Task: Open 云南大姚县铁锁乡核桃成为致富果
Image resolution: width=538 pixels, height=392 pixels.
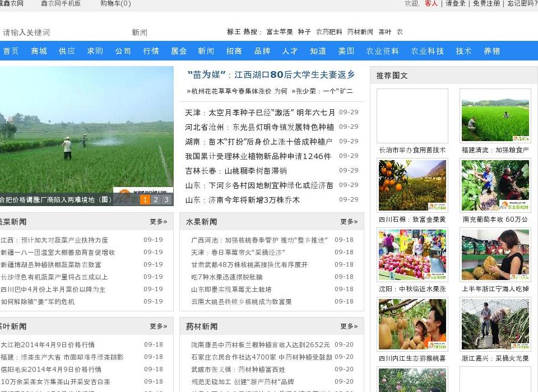Action: pos(241,302)
